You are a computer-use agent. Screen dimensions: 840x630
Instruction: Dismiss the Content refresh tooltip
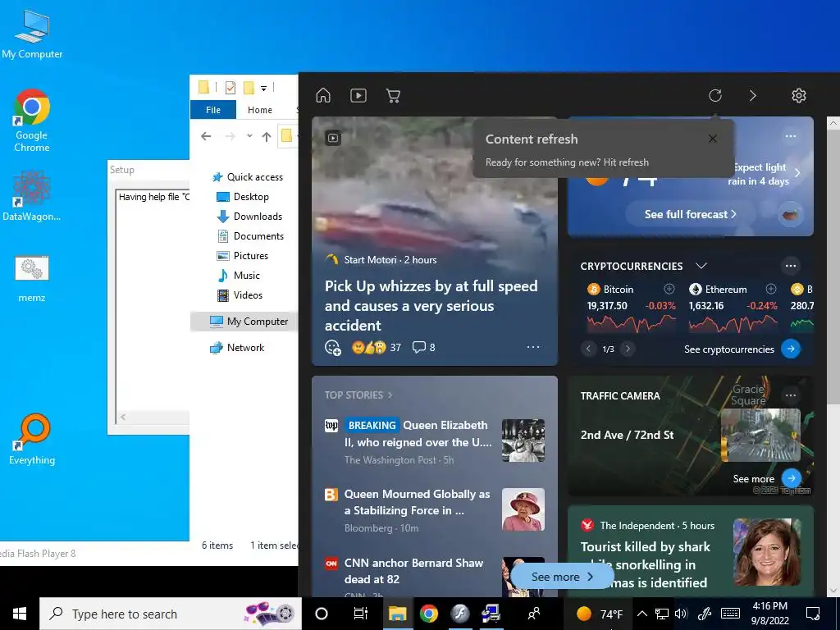click(713, 139)
